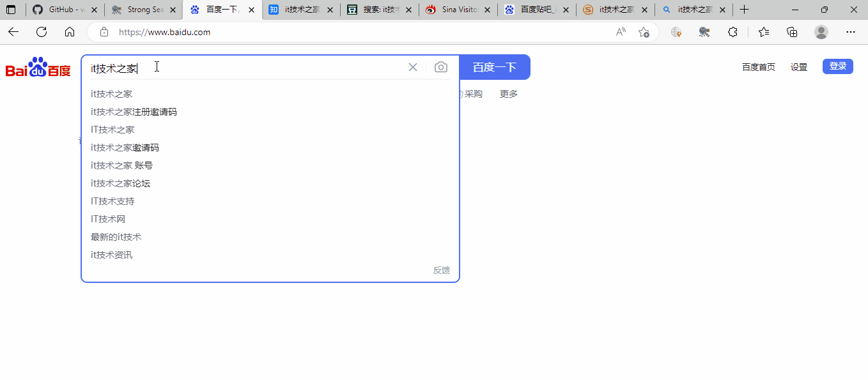
Task: View site information lock icon
Action: [x=104, y=32]
